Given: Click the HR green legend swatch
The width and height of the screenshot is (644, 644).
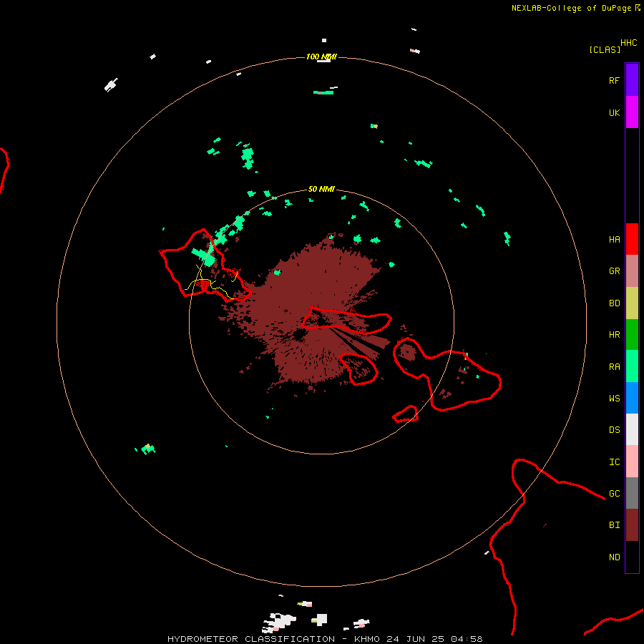Looking at the screenshot, I should tap(632, 335).
